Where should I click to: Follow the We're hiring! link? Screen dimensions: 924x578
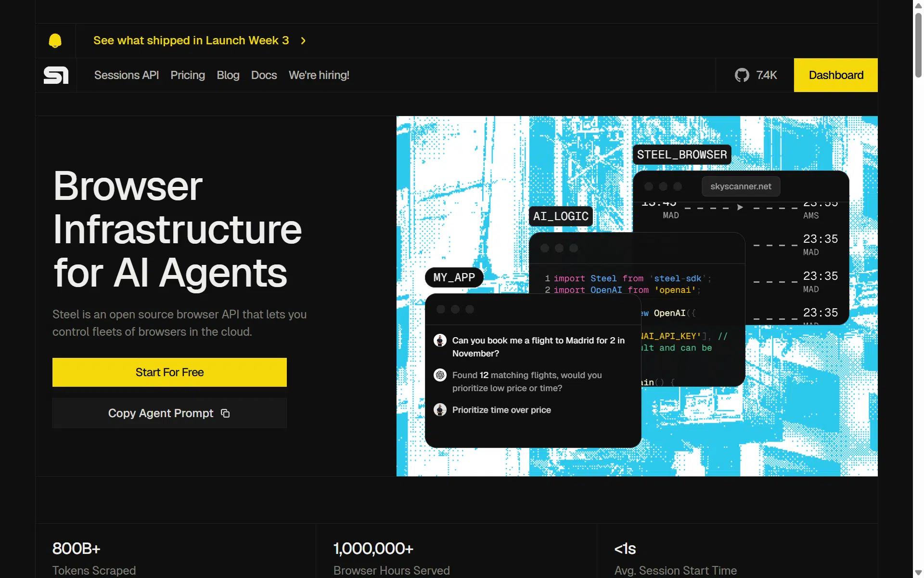(x=319, y=75)
